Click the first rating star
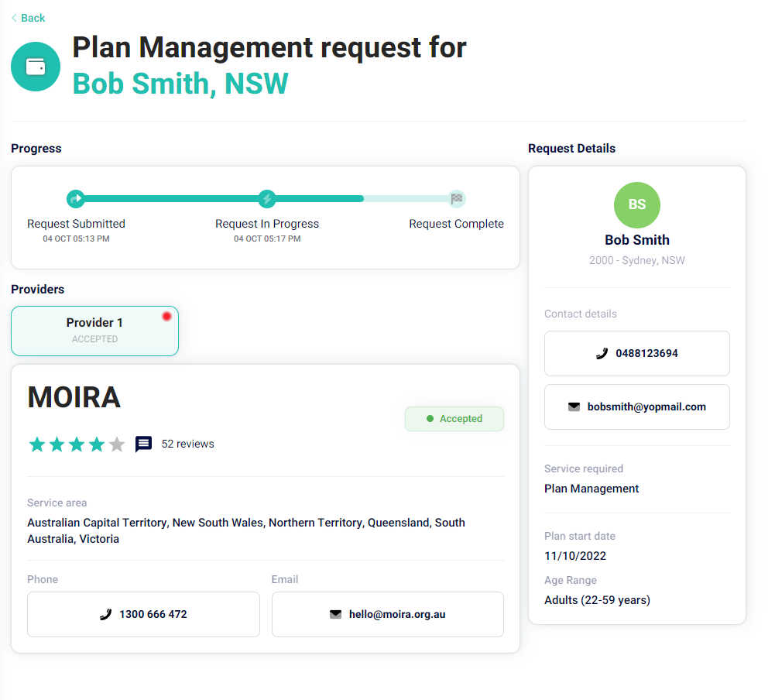 37,444
